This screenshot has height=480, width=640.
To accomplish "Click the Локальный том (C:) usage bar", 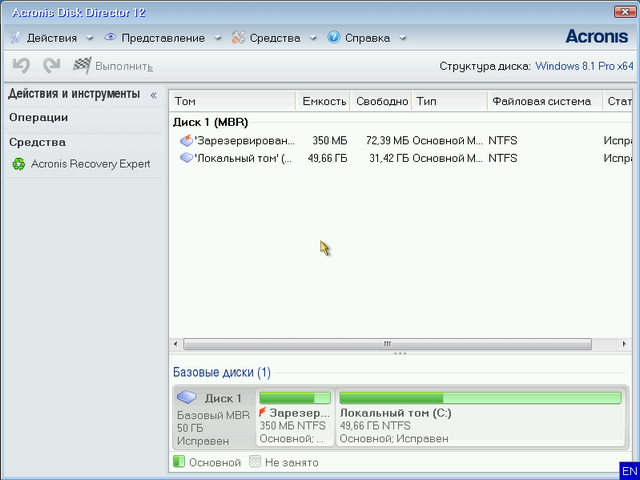I will click(480, 398).
